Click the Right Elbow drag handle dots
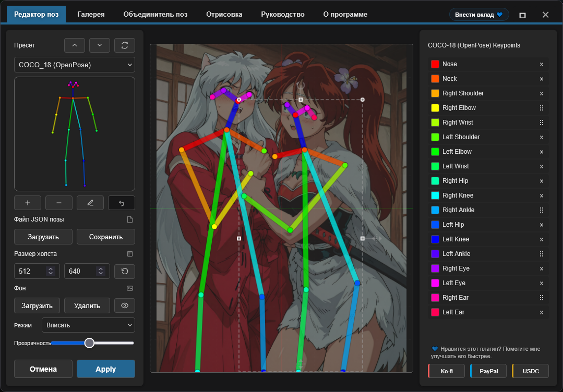563x392 pixels. coord(542,108)
